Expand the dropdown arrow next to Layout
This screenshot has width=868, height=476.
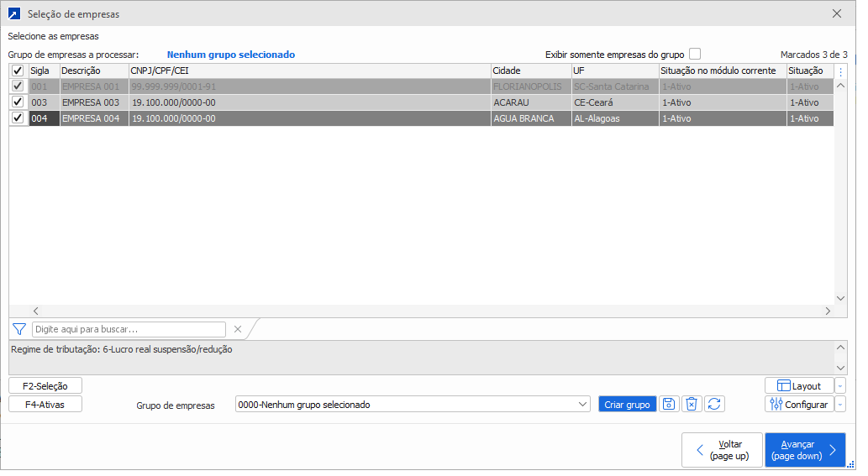[x=840, y=386]
